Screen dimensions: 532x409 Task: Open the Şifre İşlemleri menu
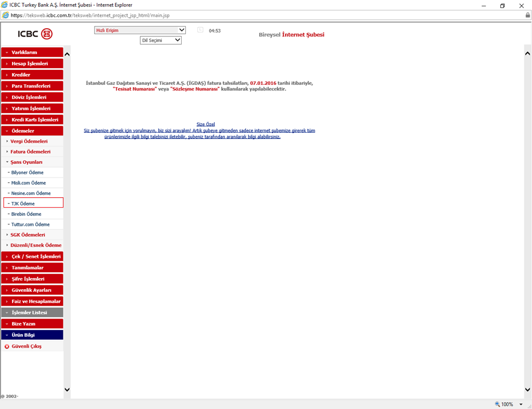point(32,279)
